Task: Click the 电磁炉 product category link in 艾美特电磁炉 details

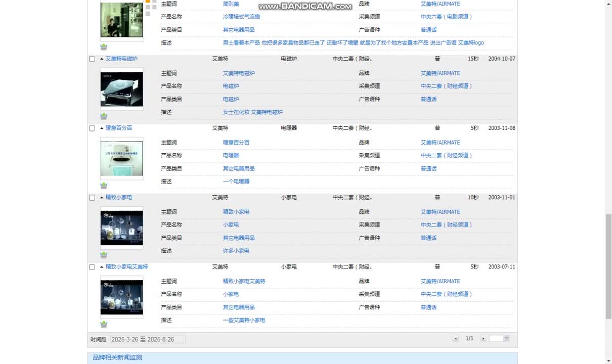Action: coord(231,99)
